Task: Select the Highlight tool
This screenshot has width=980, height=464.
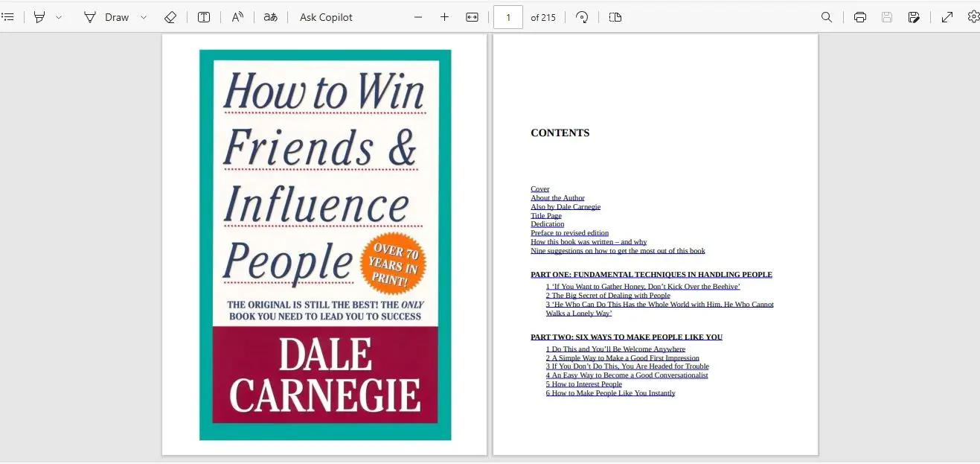Action: [39, 16]
